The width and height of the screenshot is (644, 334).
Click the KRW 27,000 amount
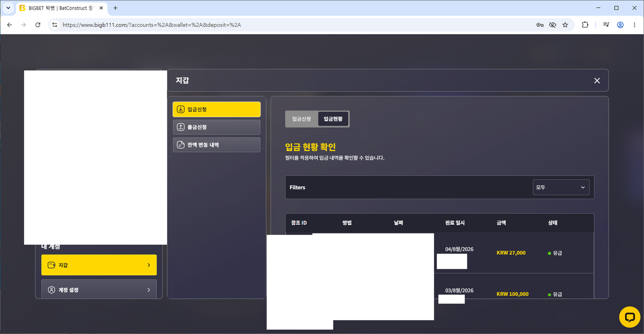(x=511, y=253)
